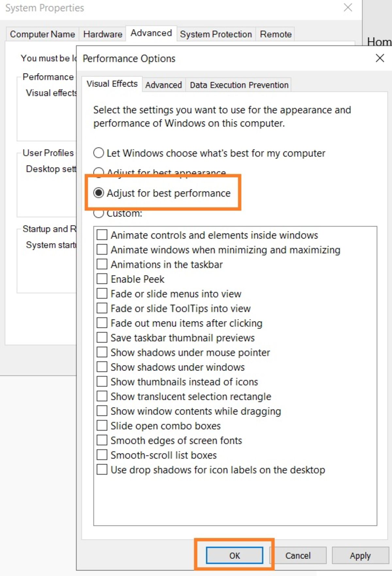
Task: Select Adjust for best performance option
Action: 99,193
